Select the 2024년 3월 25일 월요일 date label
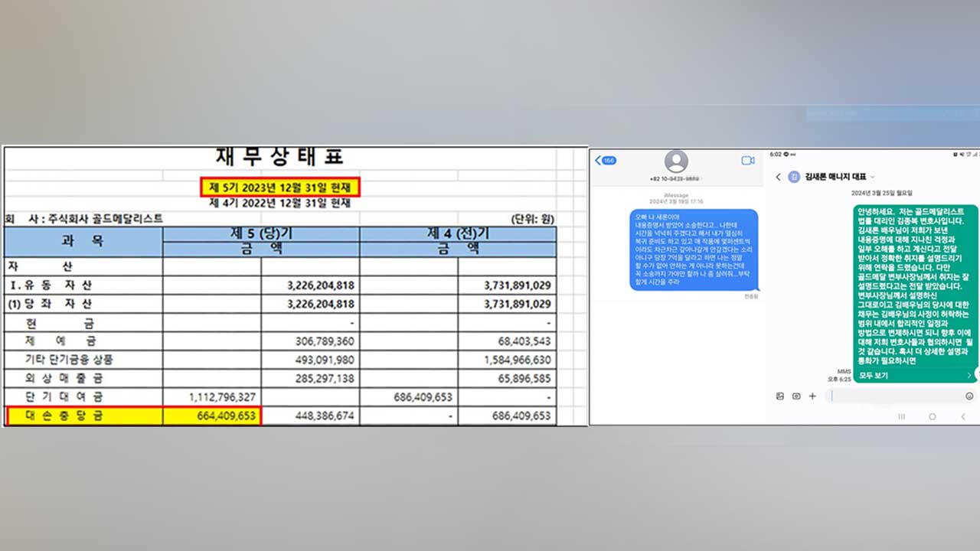This screenshot has height=551, width=980. [881, 193]
